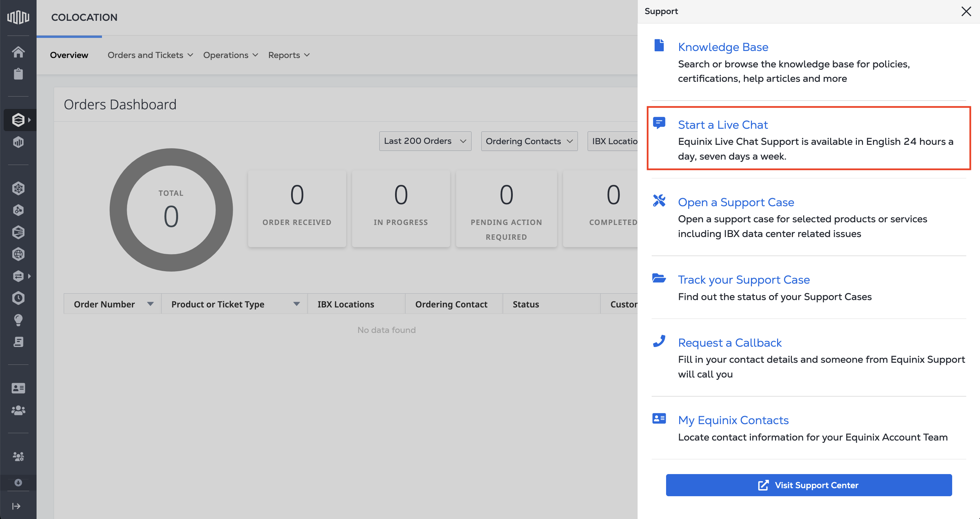Open the exchange-arrows hexagon icon in sidebar

point(18,276)
